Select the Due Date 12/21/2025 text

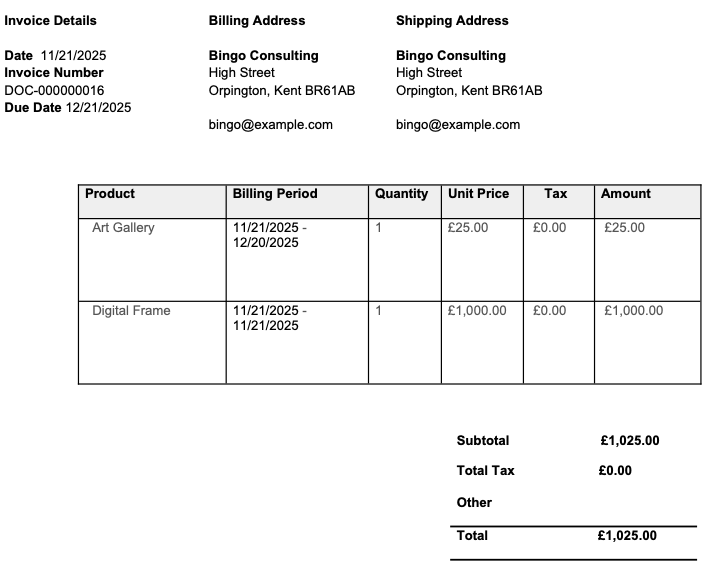(67, 107)
